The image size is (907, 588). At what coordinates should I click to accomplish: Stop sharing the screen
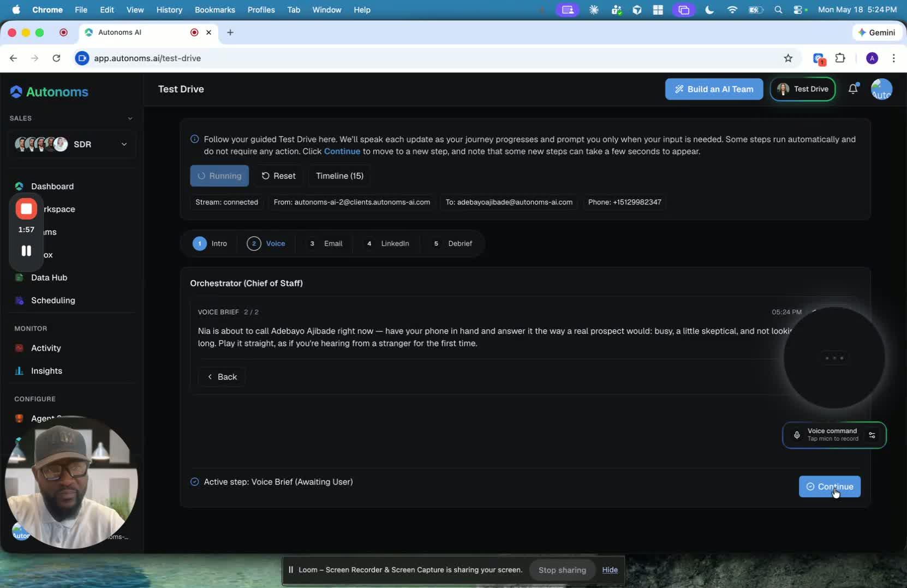click(x=562, y=570)
